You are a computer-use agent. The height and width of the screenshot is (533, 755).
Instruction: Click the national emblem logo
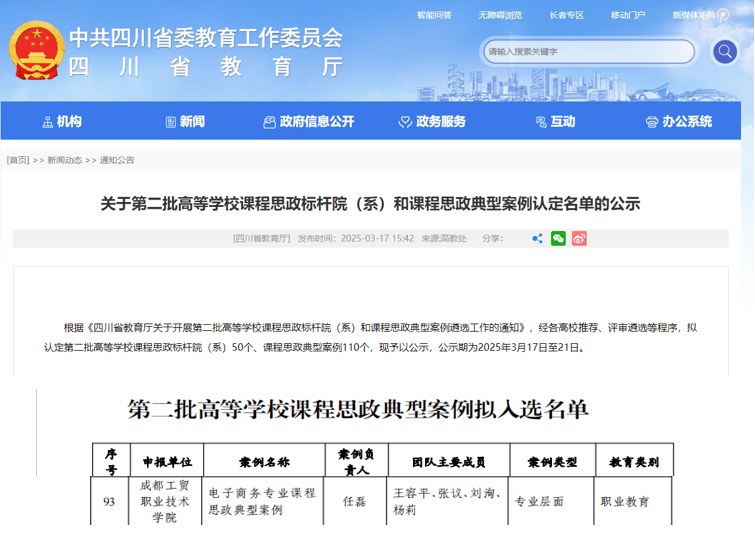pyautogui.click(x=36, y=51)
